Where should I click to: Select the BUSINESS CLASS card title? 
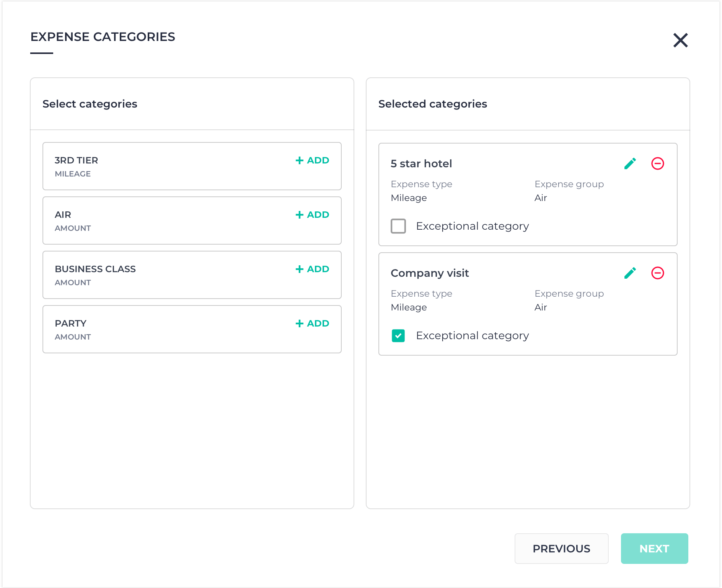(x=95, y=269)
